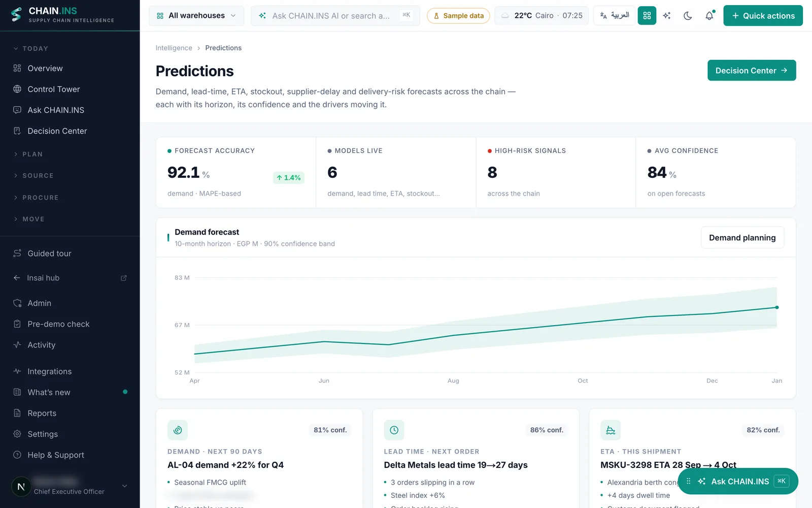The image size is (812, 508).
Task: Open Control Tower globe icon
Action: [17, 89]
